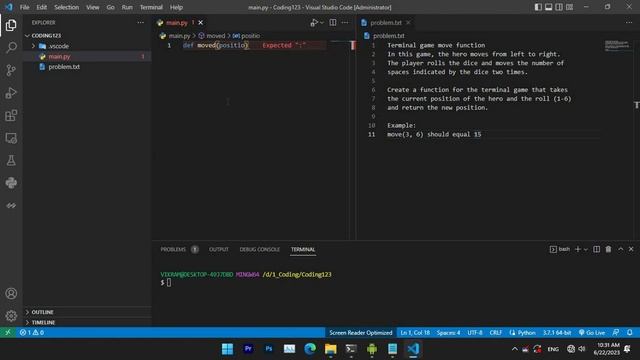Click Ln 1, Col 18 cursor position

tap(415, 333)
